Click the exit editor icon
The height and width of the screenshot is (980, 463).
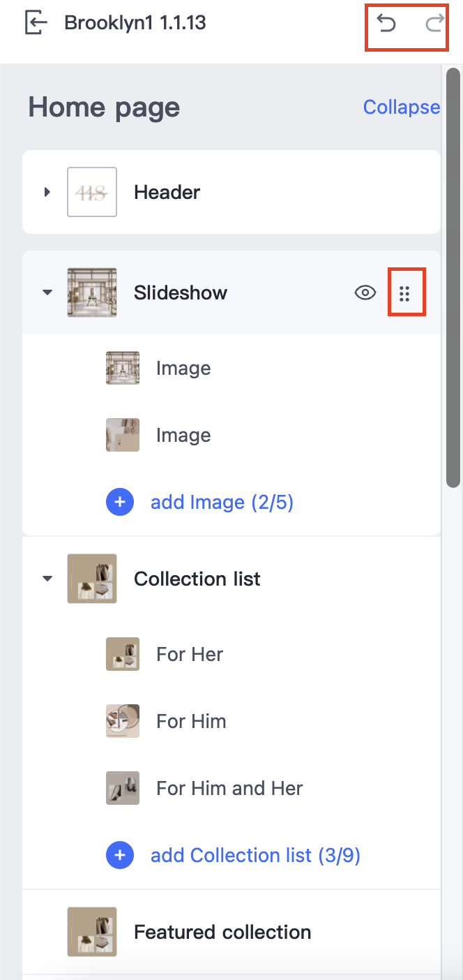tap(36, 23)
